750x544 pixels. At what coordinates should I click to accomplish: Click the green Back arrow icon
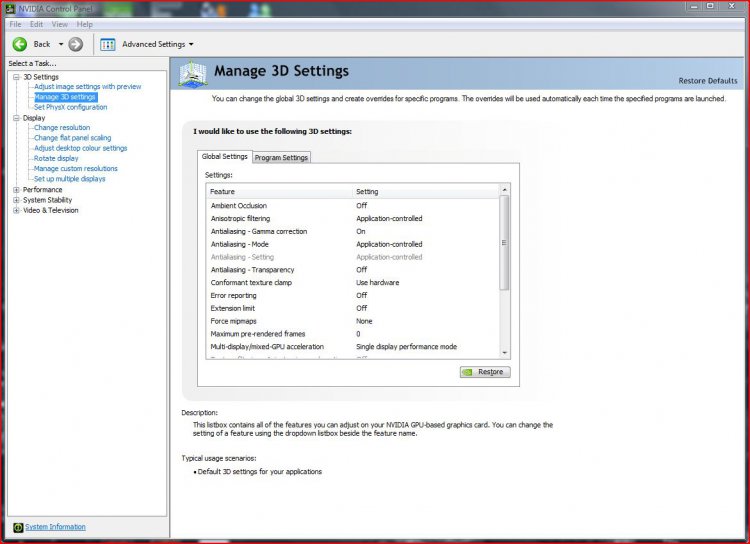[20, 44]
